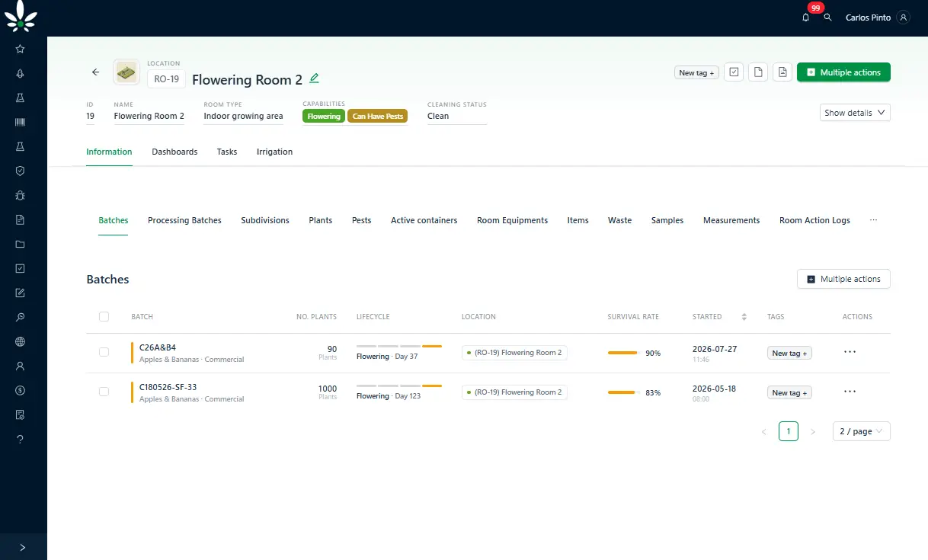Expand the Show details dropdown
This screenshot has width=928, height=560.
coord(855,113)
